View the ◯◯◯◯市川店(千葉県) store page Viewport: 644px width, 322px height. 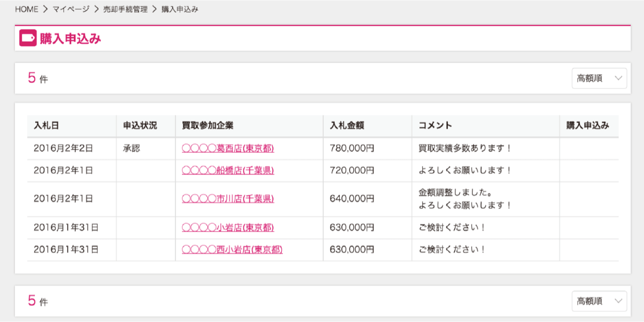(x=228, y=199)
